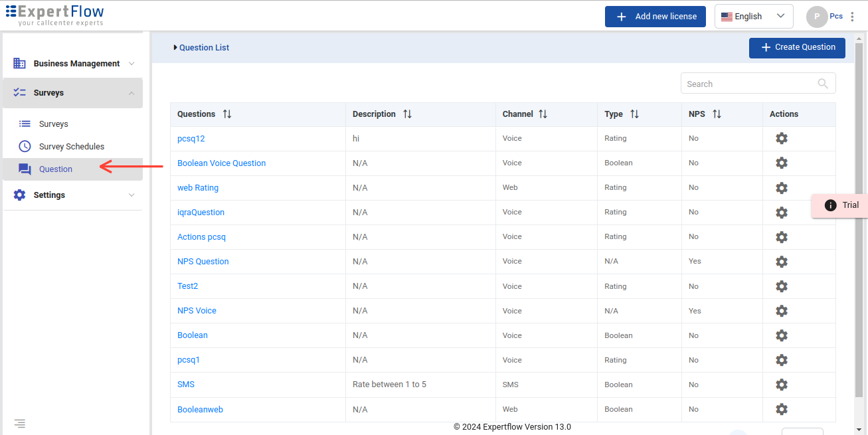Viewport: 868px width, 435px height.
Task: Click the P user avatar
Action: point(816,17)
